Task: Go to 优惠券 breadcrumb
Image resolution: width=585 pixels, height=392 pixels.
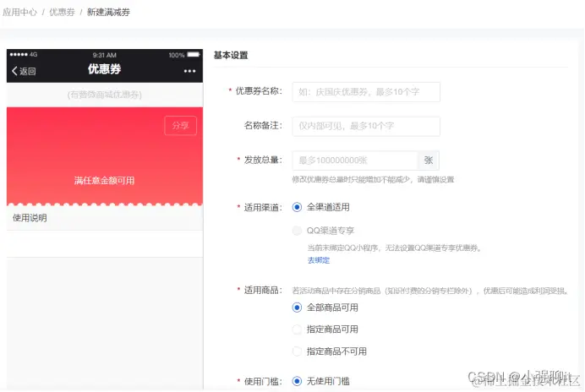Action: point(62,12)
